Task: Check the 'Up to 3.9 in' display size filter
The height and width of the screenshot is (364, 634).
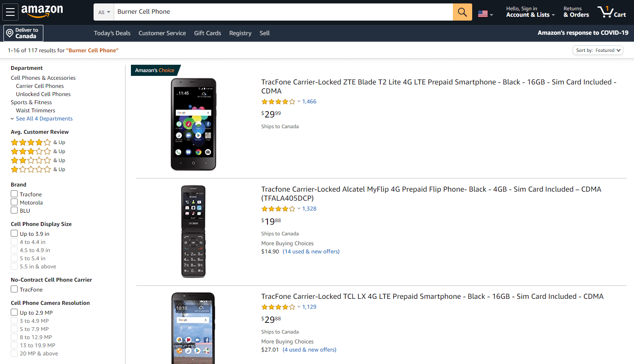Action: (14, 233)
